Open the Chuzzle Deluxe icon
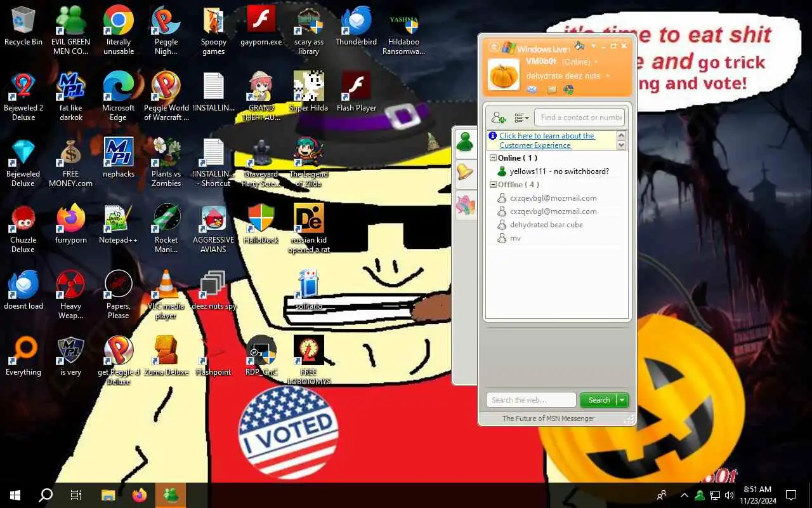The height and width of the screenshot is (508, 812). pyautogui.click(x=23, y=229)
